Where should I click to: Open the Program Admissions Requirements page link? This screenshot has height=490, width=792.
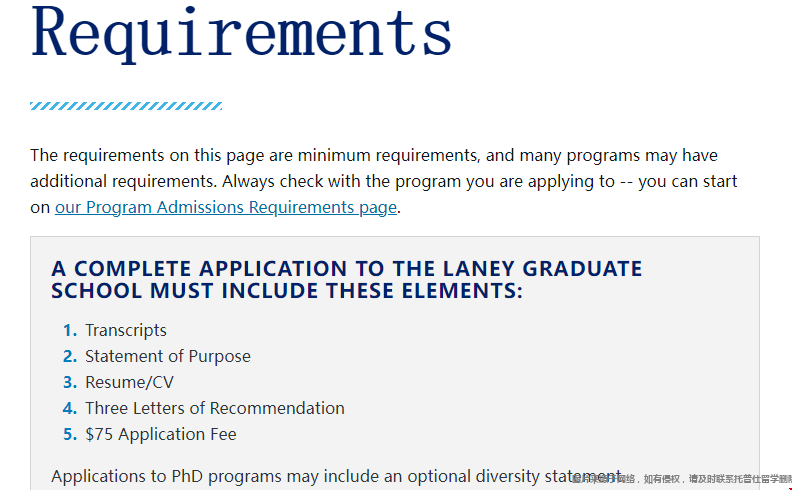pos(226,207)
